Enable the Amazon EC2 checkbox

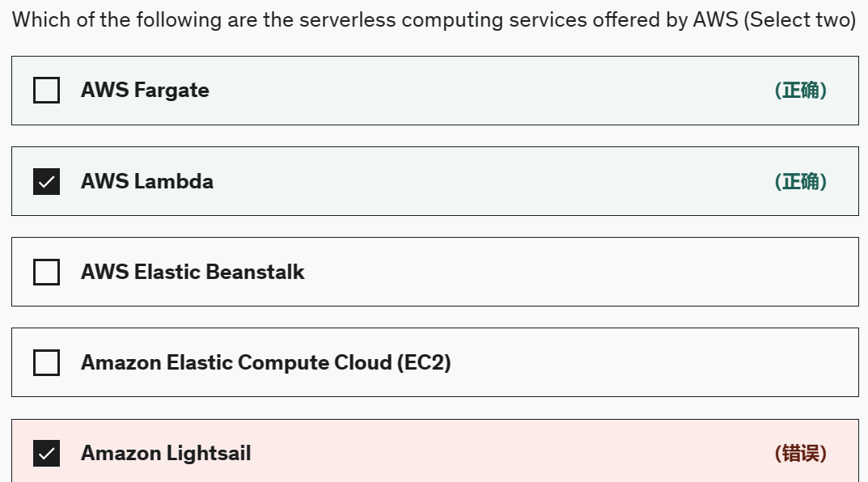coord(46,362)
